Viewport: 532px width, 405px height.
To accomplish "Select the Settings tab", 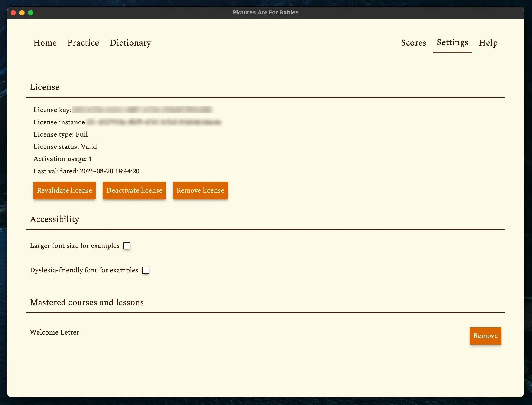I will point(452,42).
